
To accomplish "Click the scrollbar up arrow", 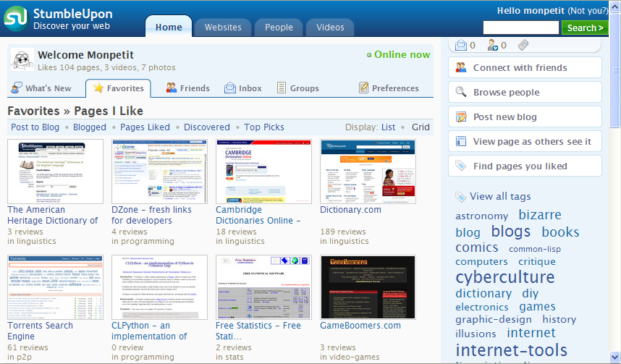I will [x=615, y=7].
